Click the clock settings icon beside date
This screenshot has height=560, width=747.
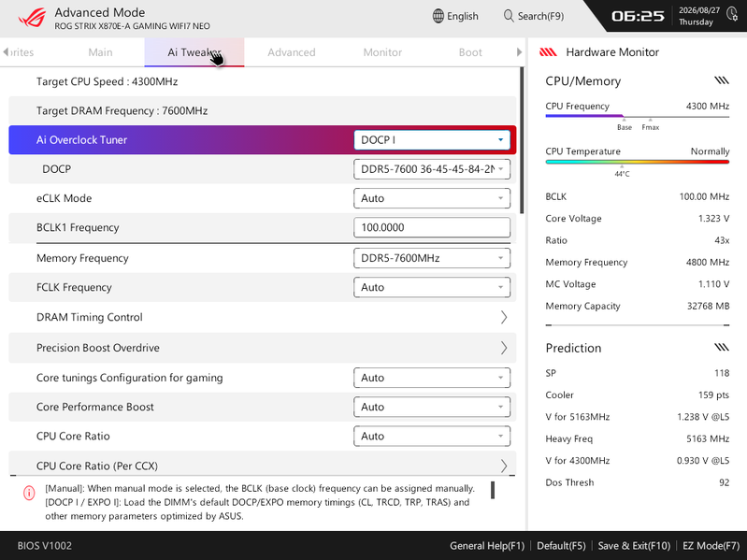[732, 14]
